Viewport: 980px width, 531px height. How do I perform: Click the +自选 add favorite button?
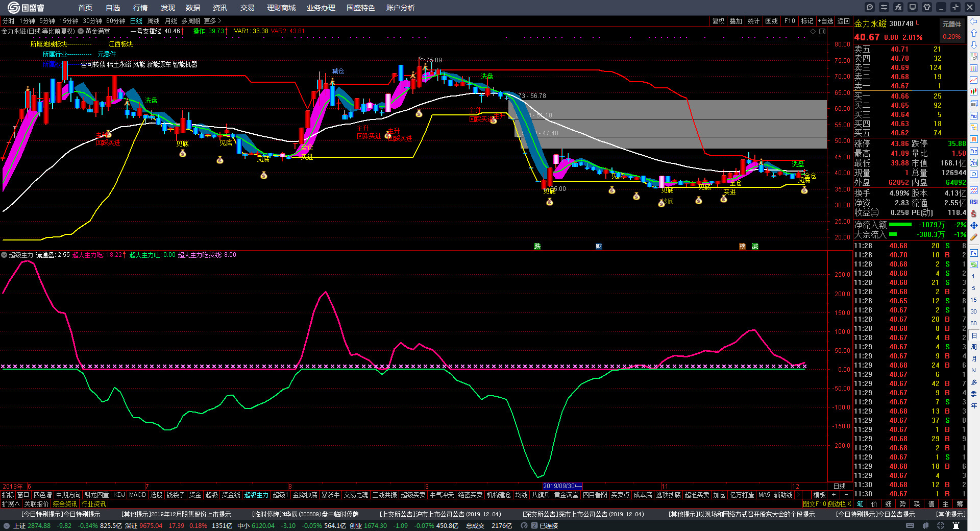pyautogui.click(x=825, y=21)
